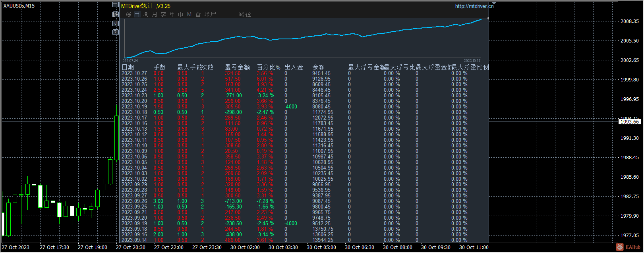The image size is (644, 253).
Task: Click the 出入金 column header
Action: [294, 68]
